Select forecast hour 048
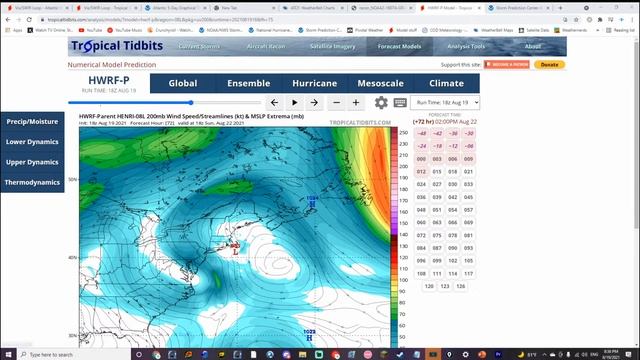 pos(421,210)
